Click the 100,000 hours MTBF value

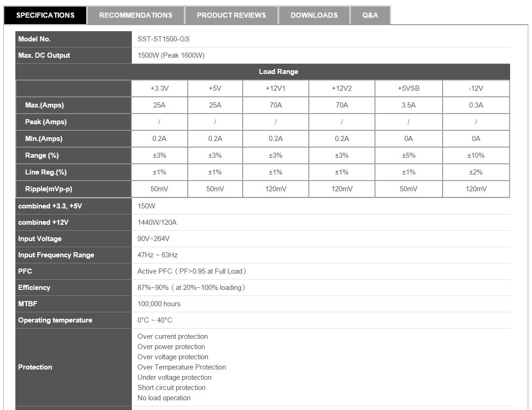(x=159, y=304)
